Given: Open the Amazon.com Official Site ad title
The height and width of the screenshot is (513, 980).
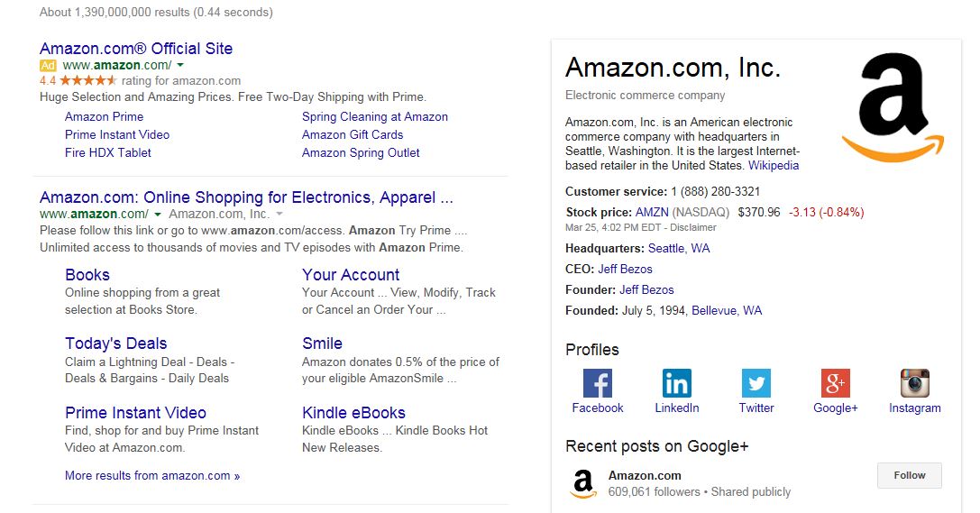Looking at the screenshot, I should coord(136,49).
